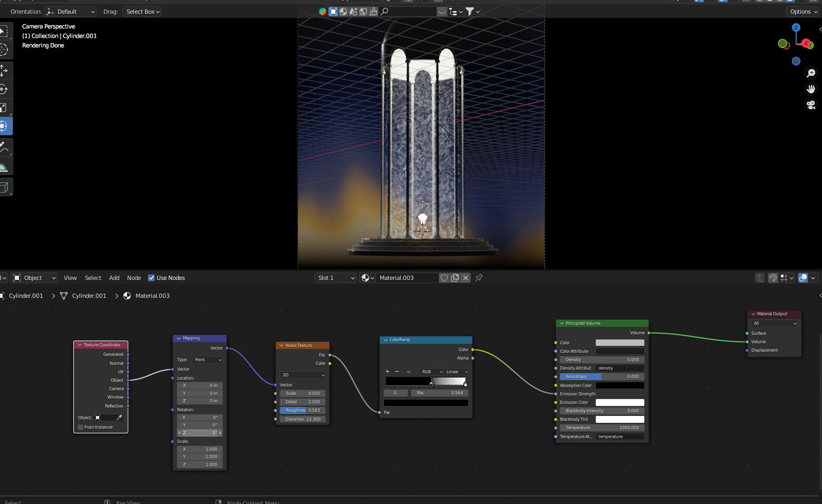Toggle the pin icon in node editor header
822x504 pixels.
click(479, 278)
